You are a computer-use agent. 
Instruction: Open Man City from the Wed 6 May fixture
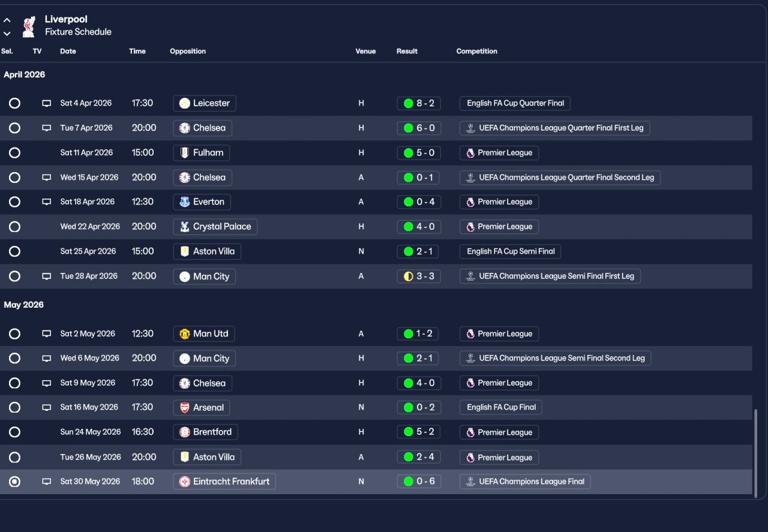[205, 359]
